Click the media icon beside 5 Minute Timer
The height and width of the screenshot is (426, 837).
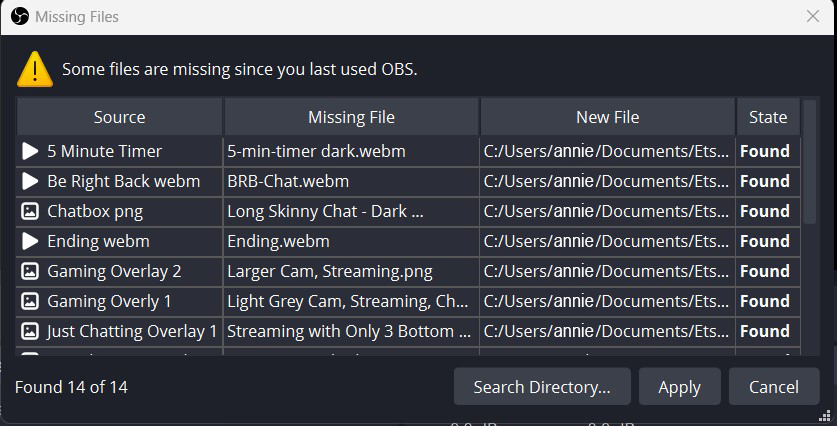pos(30,151)
